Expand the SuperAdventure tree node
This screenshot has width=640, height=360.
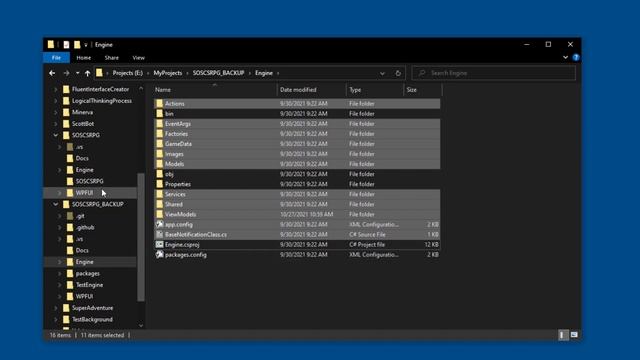(x=56, y=308)
